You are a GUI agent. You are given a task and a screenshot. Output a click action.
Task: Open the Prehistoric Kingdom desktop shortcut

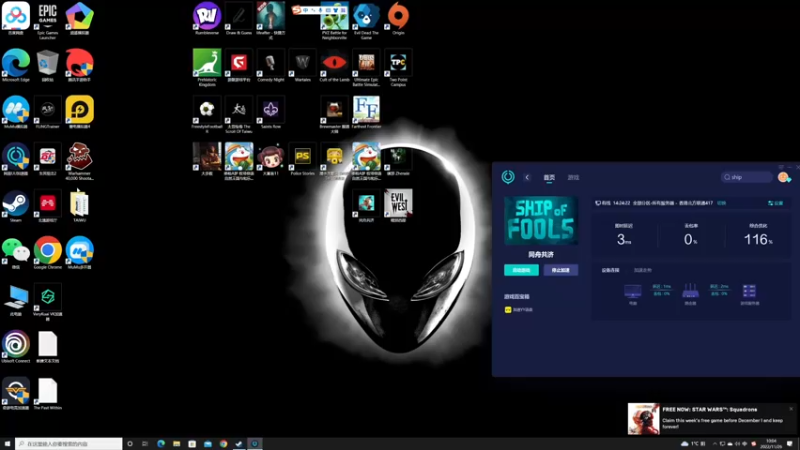(x=207, y=68)
